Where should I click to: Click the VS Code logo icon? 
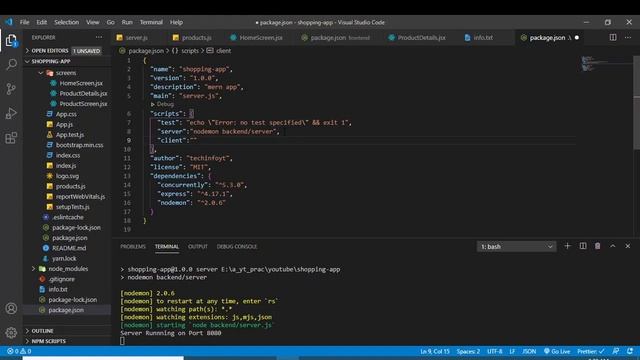pos(9,22)
